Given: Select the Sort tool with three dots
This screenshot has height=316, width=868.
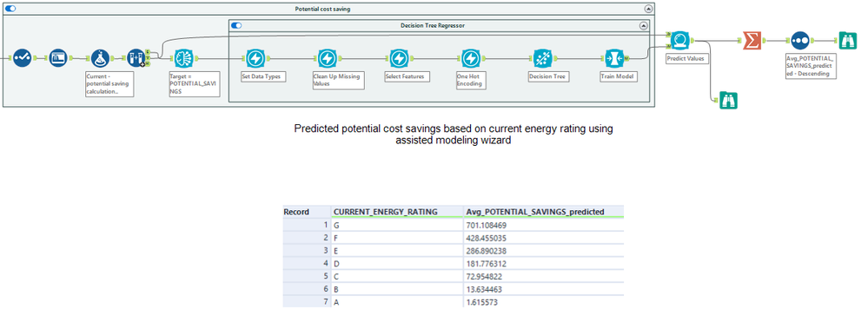Looking at the screenshot, I should pos(800,41).
